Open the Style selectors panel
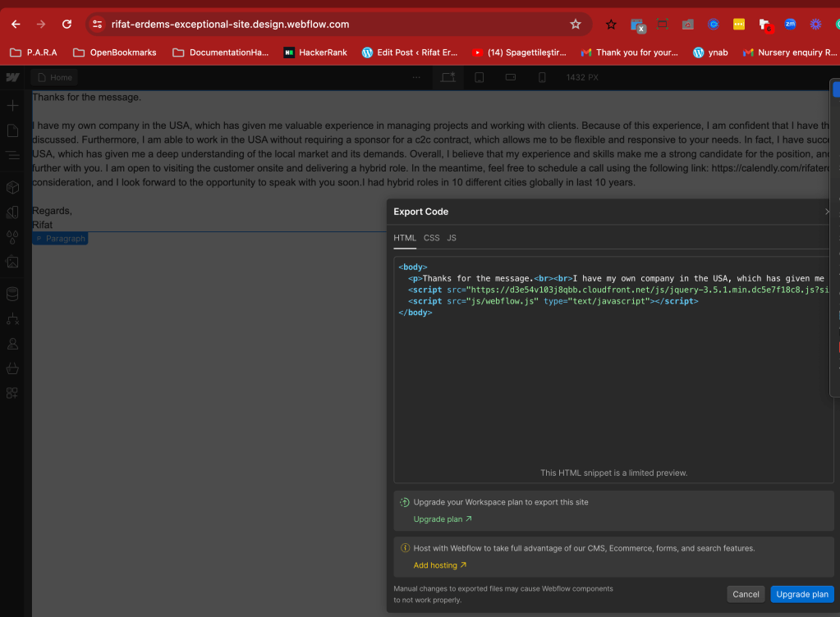Viewport: 840px width, 617px height. tap(12, 213)
